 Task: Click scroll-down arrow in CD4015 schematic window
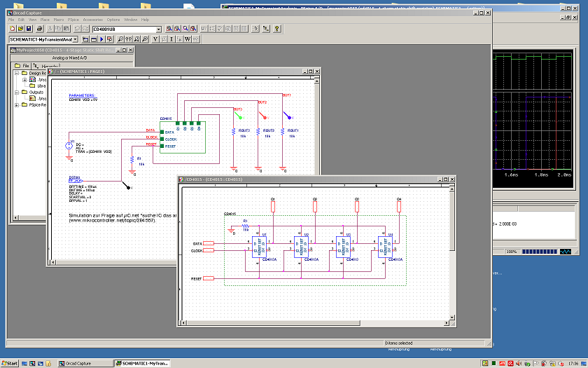tap(452, 318)
